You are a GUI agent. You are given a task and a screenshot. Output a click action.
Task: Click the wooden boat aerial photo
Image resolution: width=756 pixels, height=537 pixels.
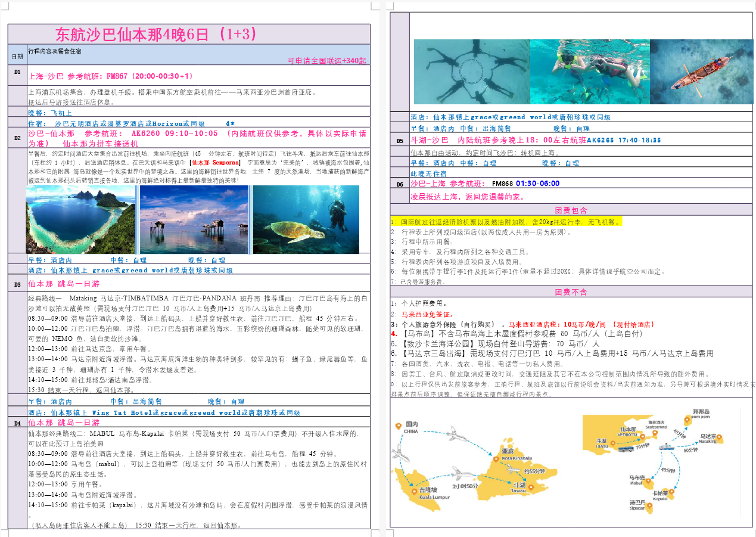tap(701, 72)
